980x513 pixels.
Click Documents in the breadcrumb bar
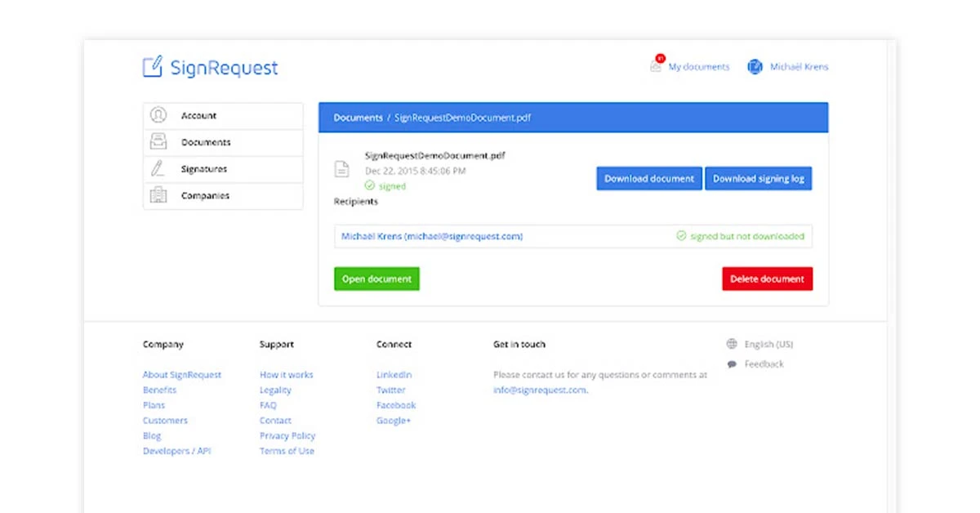tap(358, 118)
